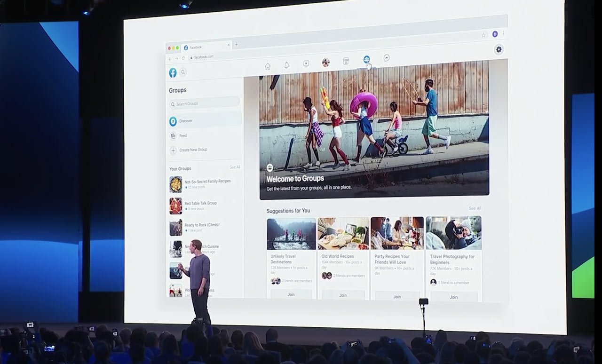The height and width of the screenshot is (364, 602).
Task: Open the Watch video icon
Action: (x=306, y=63)
